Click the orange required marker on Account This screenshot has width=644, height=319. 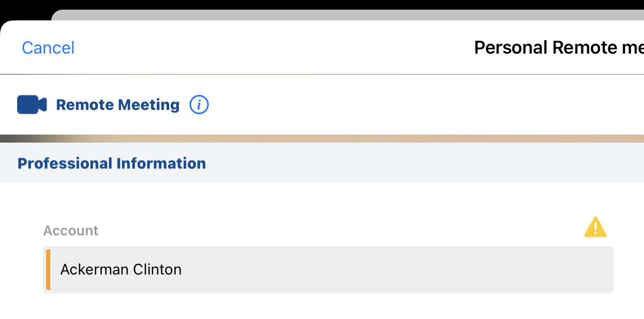48,269
